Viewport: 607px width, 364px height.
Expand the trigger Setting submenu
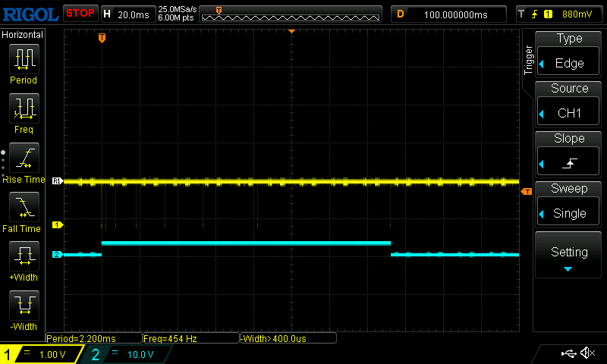point(569,256)
